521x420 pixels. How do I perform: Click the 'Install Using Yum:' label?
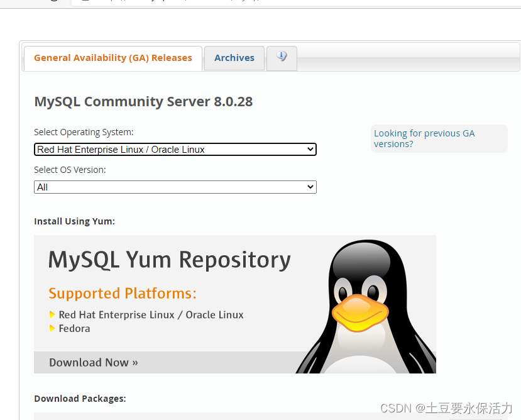tap(74, 221)
